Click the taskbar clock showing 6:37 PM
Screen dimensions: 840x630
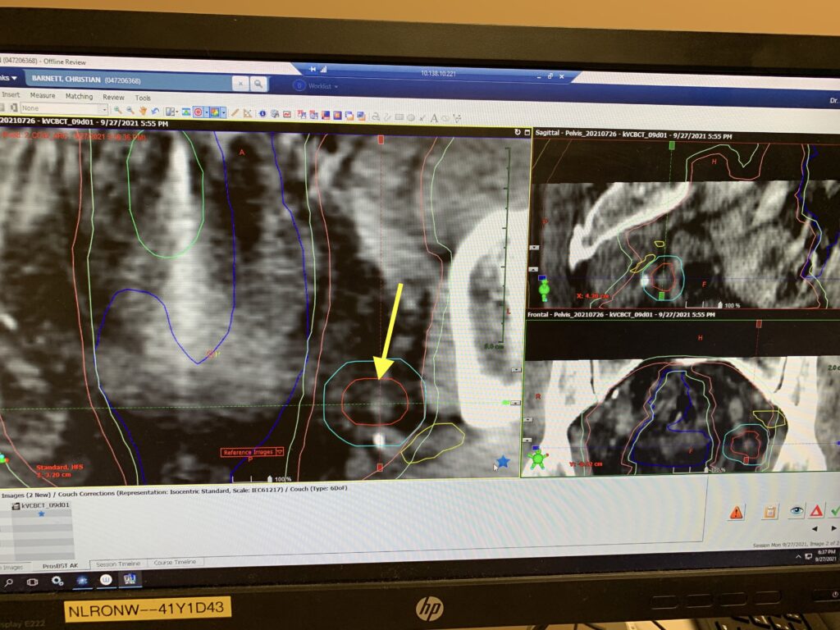825,555
